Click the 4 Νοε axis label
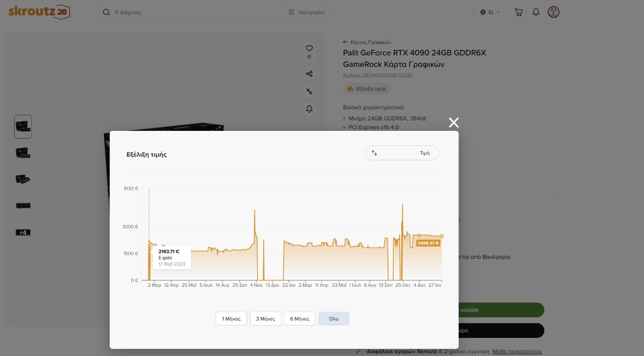644x356 pixels. (x=256, y=285)
